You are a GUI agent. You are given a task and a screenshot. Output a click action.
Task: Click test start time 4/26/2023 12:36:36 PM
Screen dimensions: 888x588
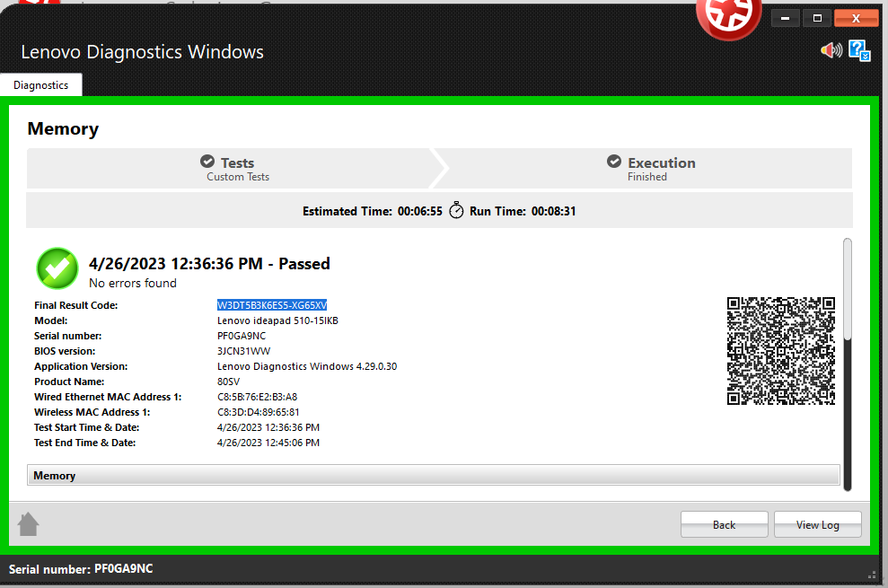click(268, 427)
